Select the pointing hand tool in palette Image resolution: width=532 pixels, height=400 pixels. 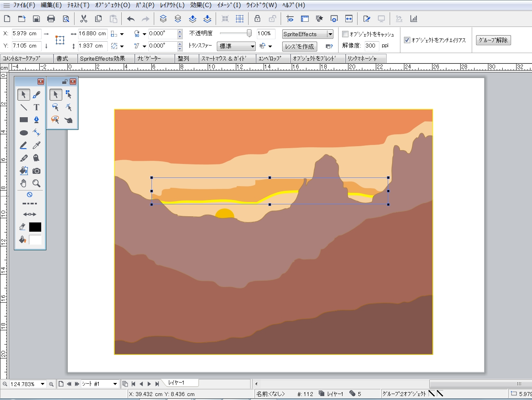(69, 120)
